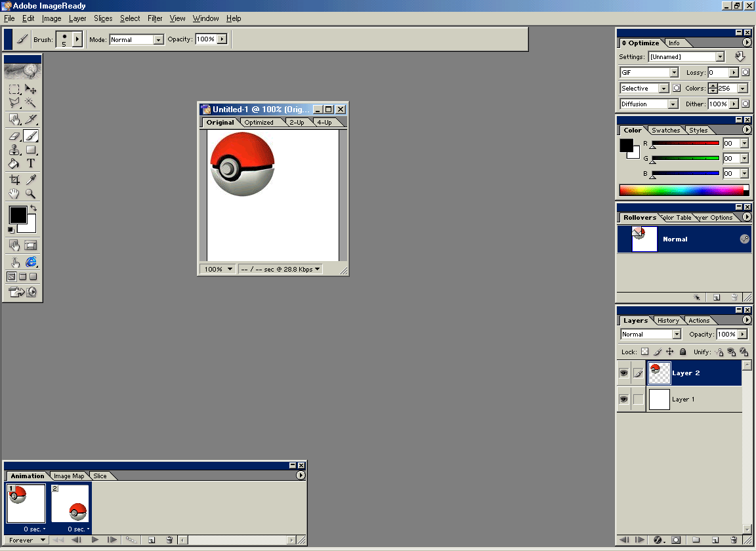Select the Polygon Lasso tool

(x=14, y=103)
